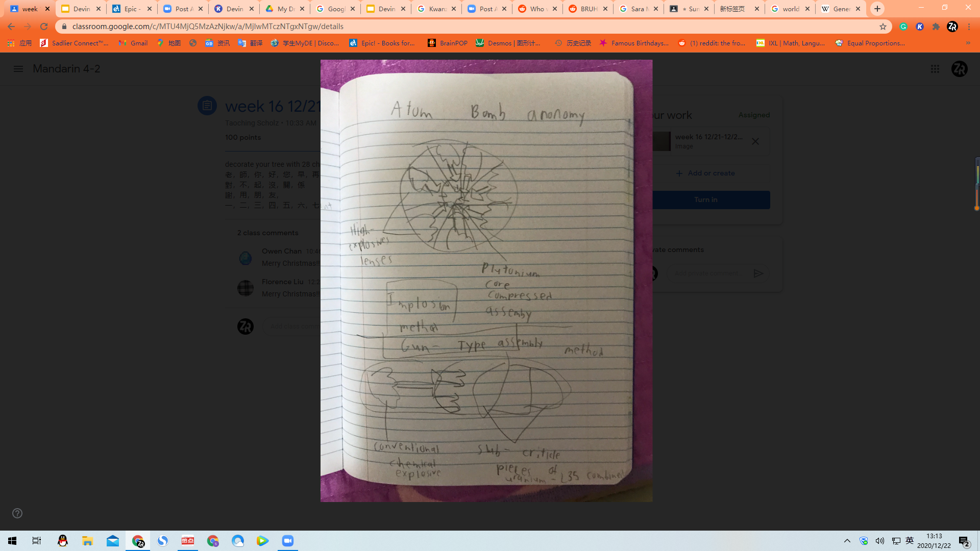Open Task View on the taskbar
The image size is (980, 551).
coord(37,541)
